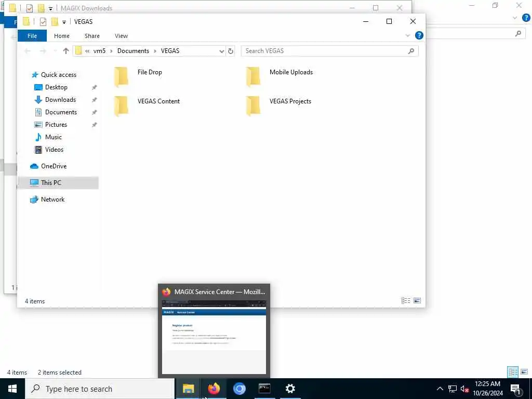Viewport: 532px width, 399px height.
Task: Open Settings gear on the taskbar
Action: (x=290, y=389)
